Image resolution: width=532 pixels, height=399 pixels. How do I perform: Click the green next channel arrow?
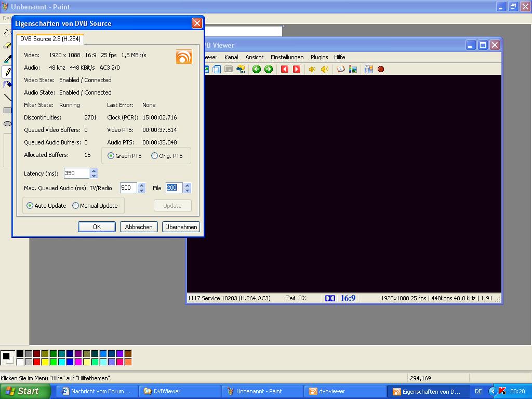pyautogui.click(x=269, y=69)
